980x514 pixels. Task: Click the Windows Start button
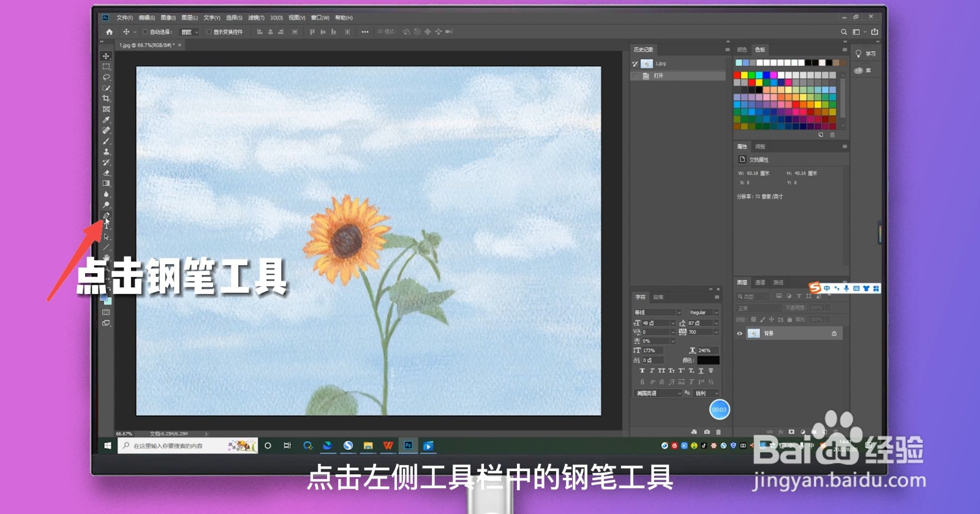pos(108,445)
